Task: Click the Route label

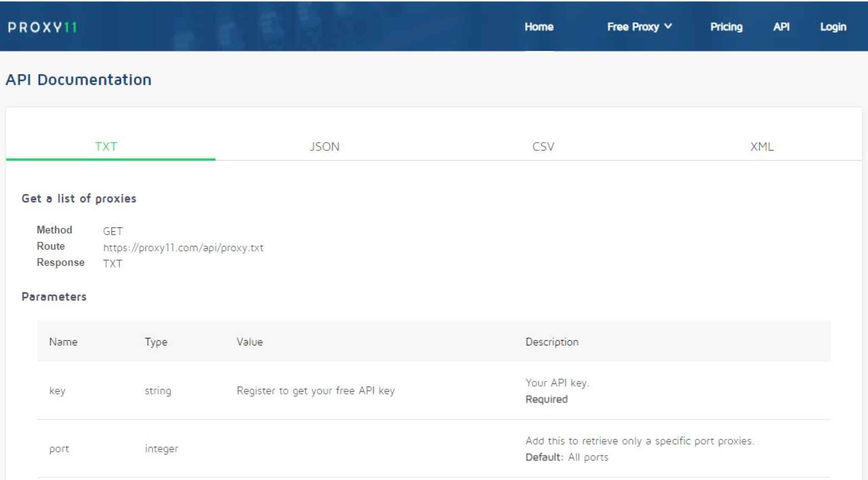Action: [51, 246]
